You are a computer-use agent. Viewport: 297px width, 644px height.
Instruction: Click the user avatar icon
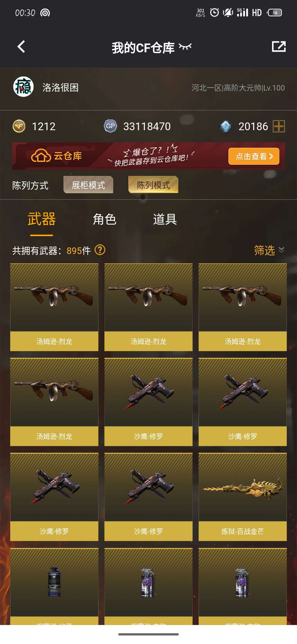coord(23,87)
